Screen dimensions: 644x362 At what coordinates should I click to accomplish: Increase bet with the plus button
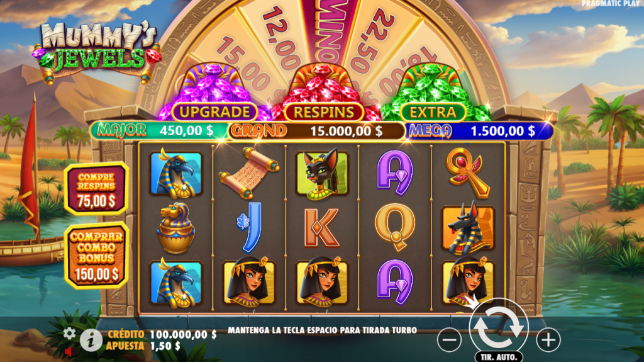[x=548, y=340]
